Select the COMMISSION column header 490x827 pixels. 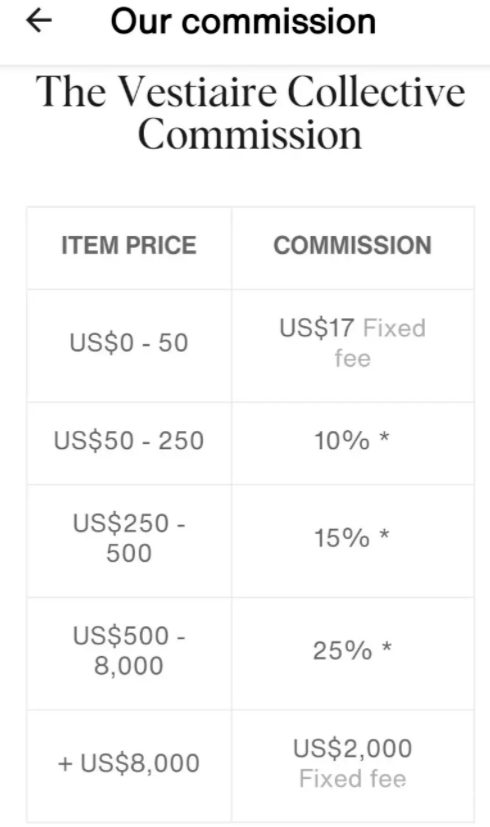click(352, 246)
